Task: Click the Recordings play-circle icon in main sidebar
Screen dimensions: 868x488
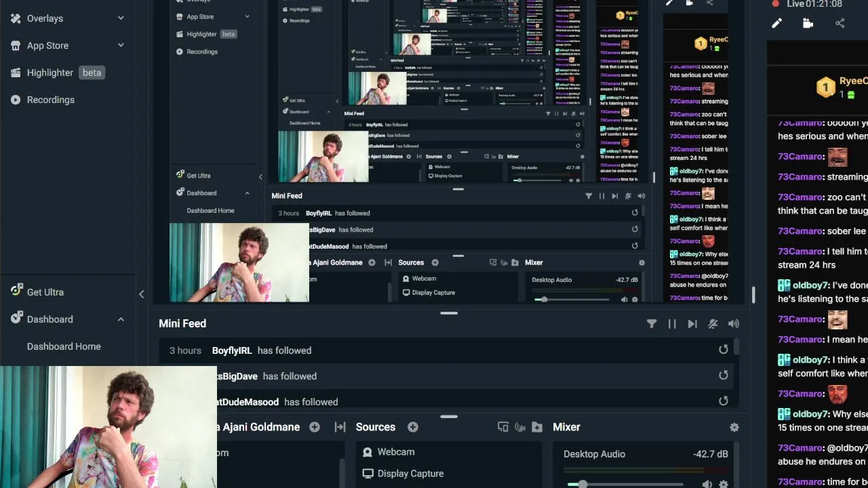Action: pos(16,100)
